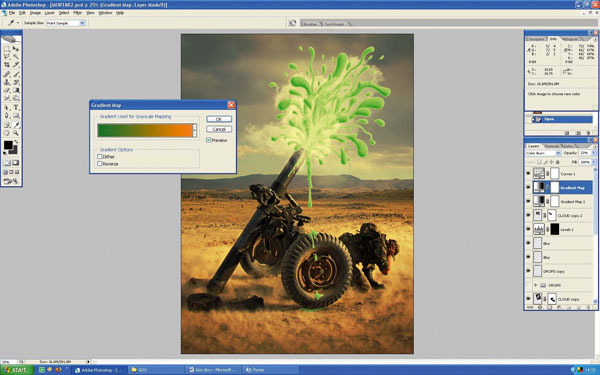Select the Shape tool
Viewport: 600px width, 375px height.
pyautogui.click(x=16, y=116)
